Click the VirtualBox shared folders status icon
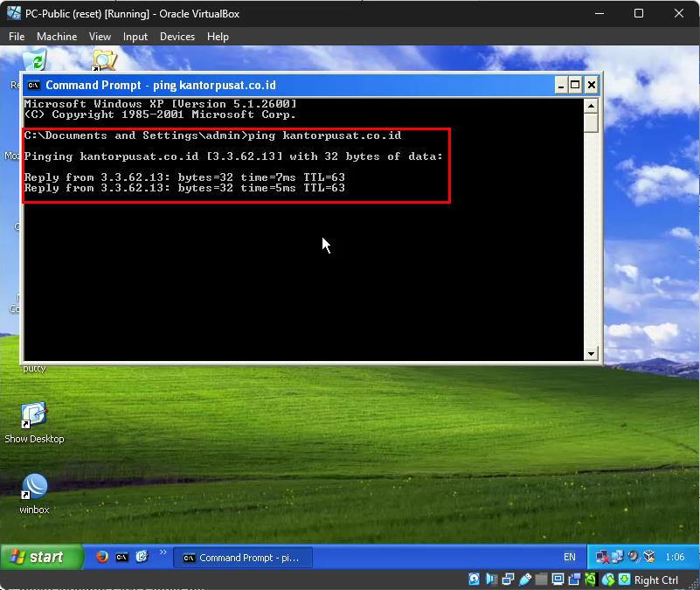The width and height of the screenshot is (700, 590). pyautogui.click(x=541, y=580)
